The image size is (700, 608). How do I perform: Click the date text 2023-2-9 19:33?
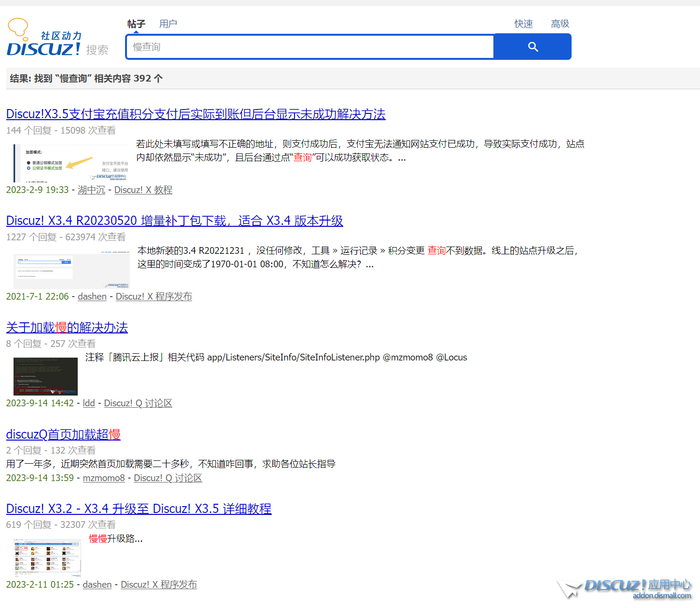click(37, 190)
